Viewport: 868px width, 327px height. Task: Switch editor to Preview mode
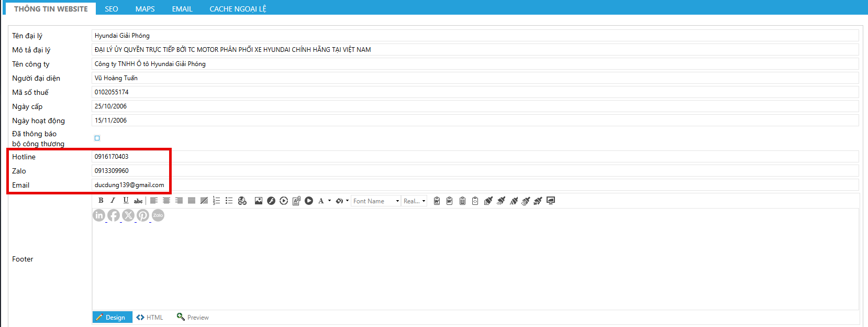(193, 318)
